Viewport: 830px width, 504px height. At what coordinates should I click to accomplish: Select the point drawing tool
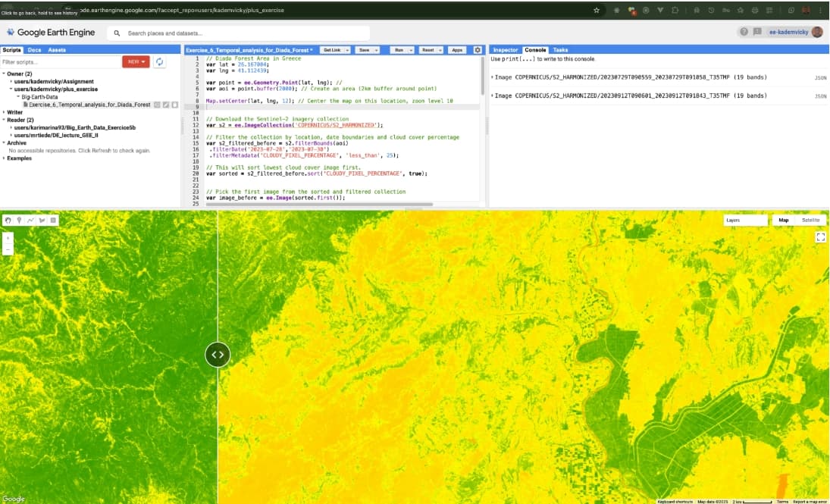(19, 220)
